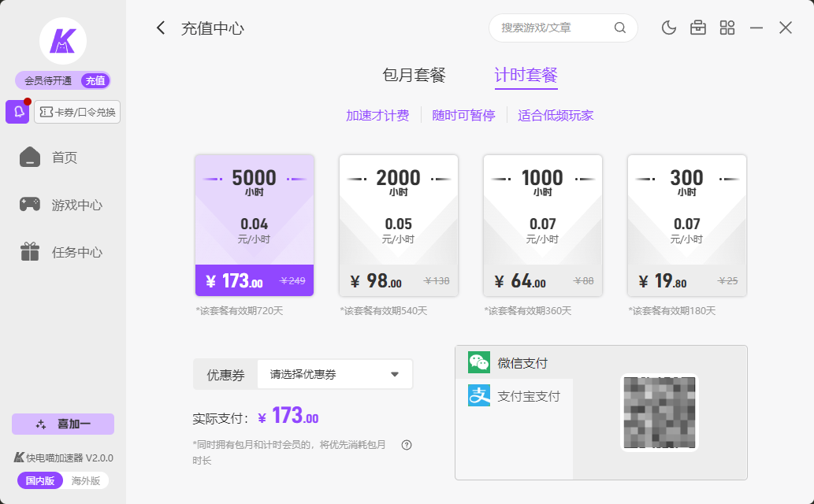Close the window with X
This screenshot has height=504, width=814.
tap(786, 28)
